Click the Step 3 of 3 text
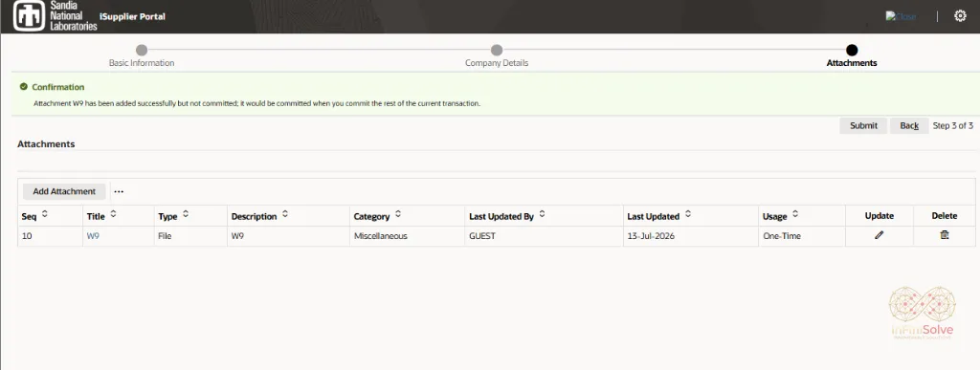 point(952,125)
